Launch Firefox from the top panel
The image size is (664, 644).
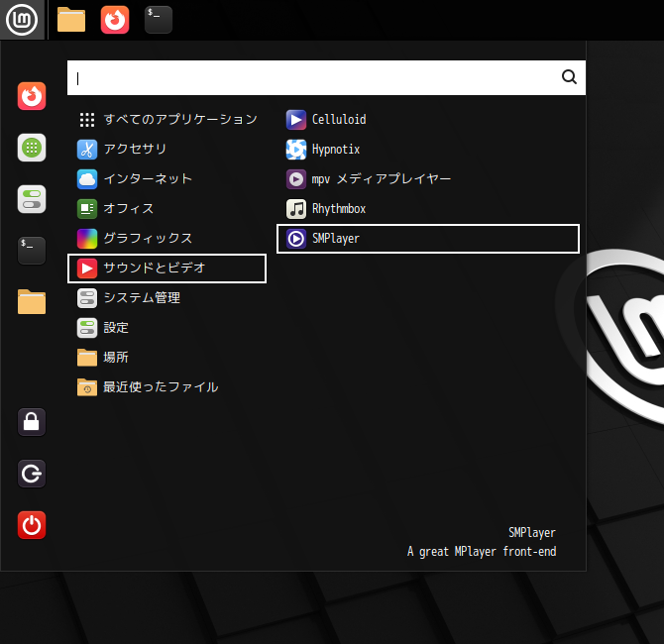coord(115,20)
